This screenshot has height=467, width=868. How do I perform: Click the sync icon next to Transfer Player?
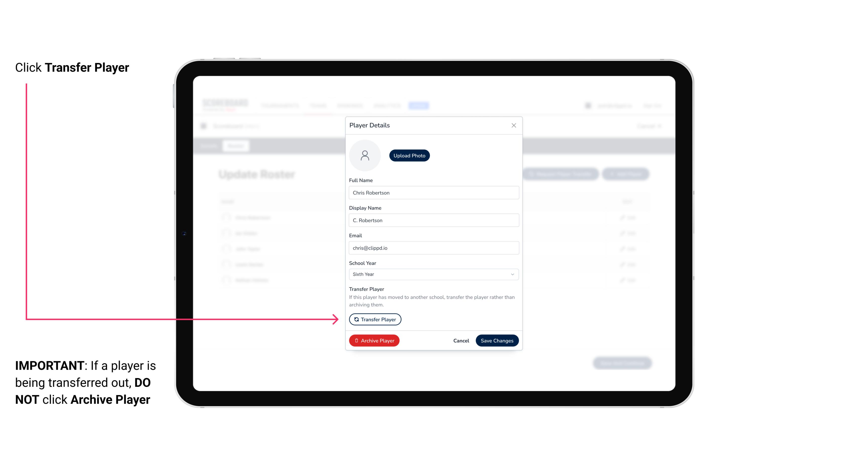pyautogui.click(x=355, y=319)
